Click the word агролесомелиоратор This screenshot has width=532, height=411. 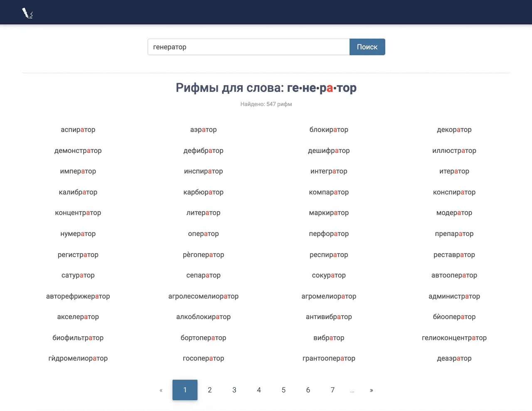(204, 296)
